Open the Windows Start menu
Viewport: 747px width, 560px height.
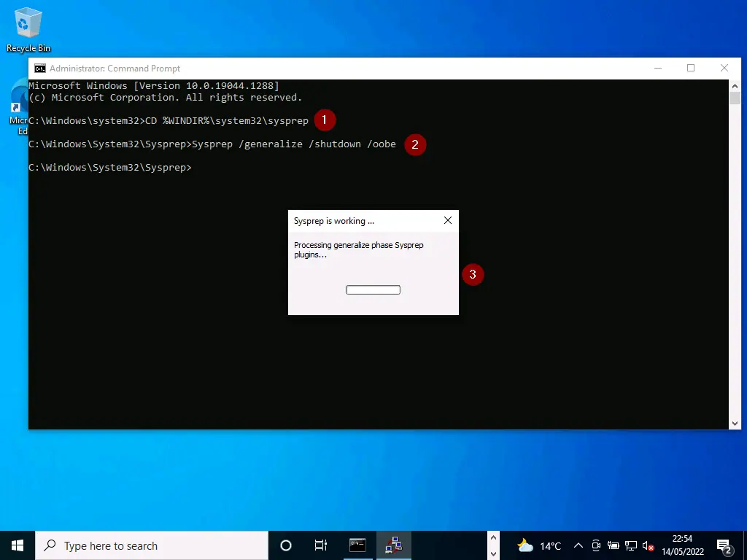(18, 545)
